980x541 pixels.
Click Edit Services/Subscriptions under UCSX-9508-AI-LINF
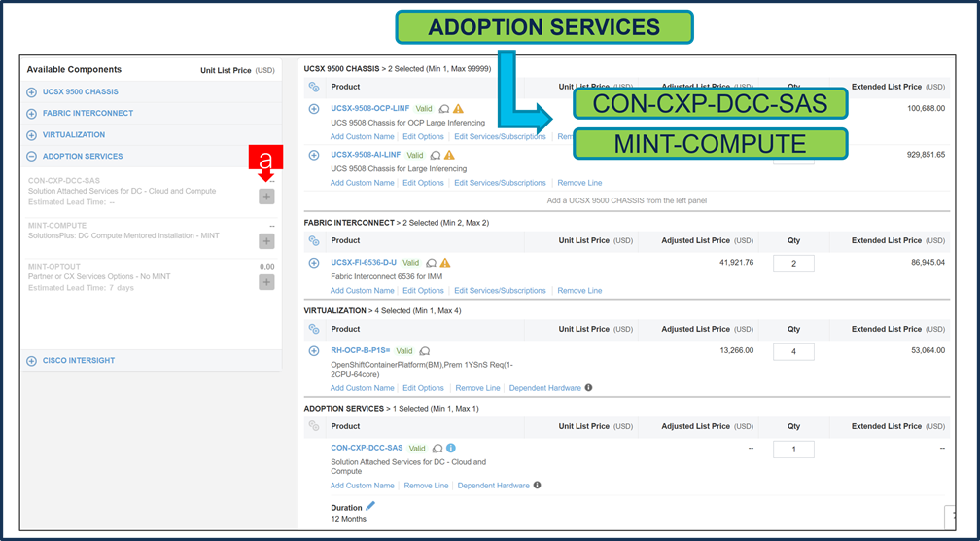[500, 183]
